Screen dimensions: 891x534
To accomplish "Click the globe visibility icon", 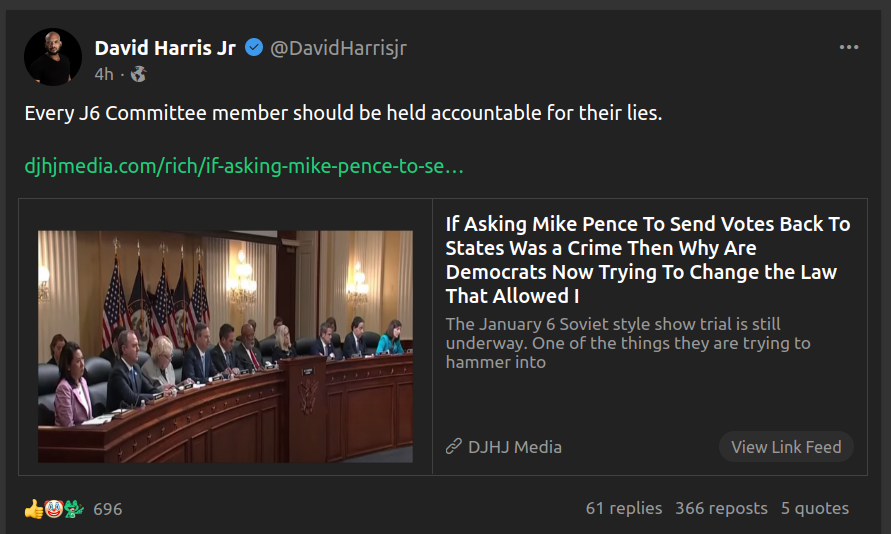I will pyautogui.click(x=139, y=74).
